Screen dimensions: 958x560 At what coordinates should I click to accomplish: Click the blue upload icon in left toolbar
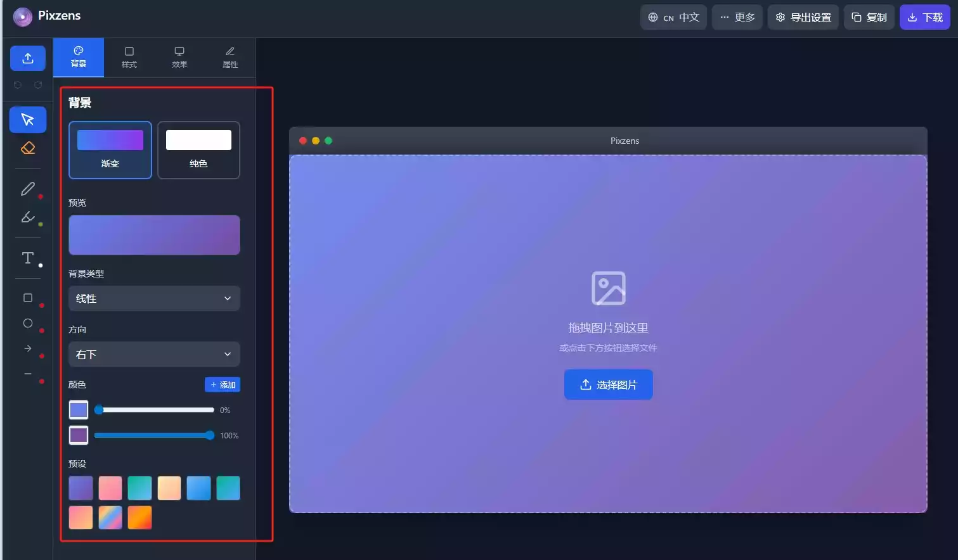pos(28,58)
